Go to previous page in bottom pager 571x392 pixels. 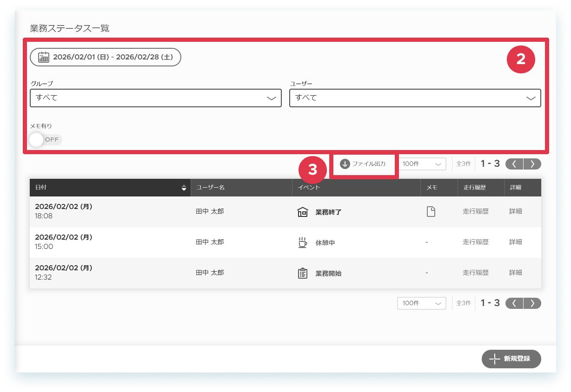click(514, 303)
